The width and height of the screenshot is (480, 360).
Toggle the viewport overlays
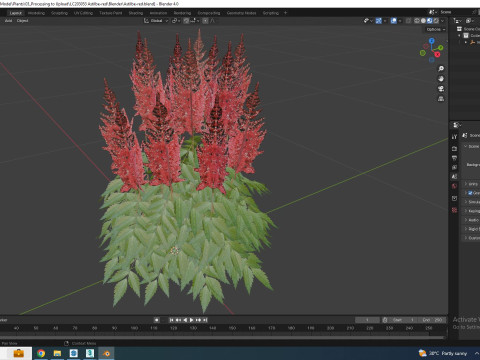[x=394, y=21]
